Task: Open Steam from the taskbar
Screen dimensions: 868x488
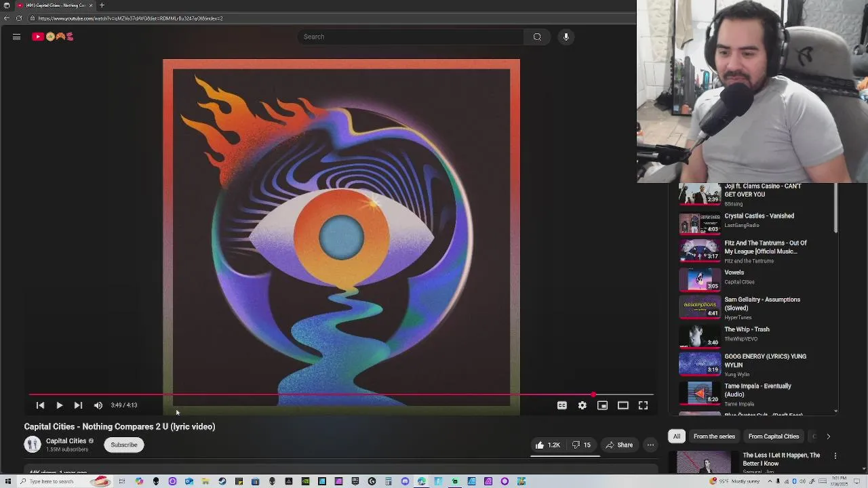Action: 222,481
